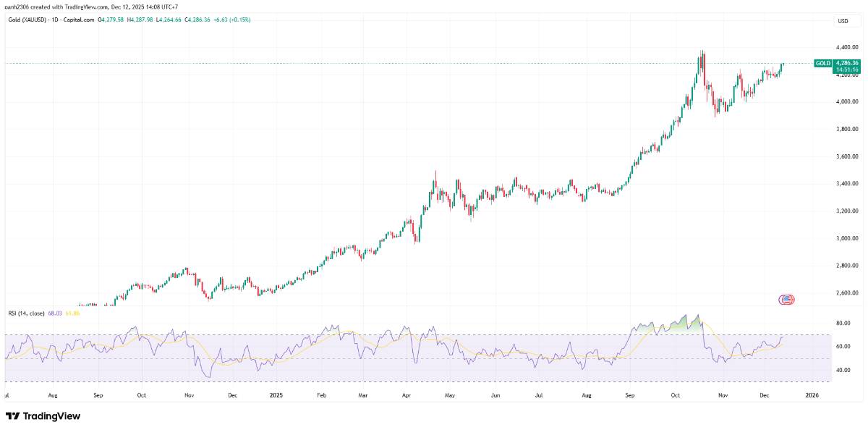The width and height of the screenshot is (868, 430).
Task: Click the 40.00 level on RSI scale
Action: (x=843, y=370)
